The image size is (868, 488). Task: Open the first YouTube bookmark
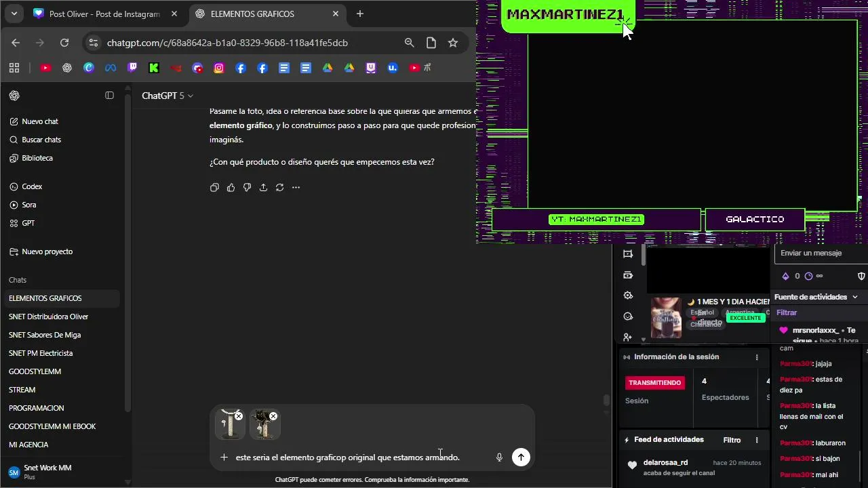coord(45,68)
